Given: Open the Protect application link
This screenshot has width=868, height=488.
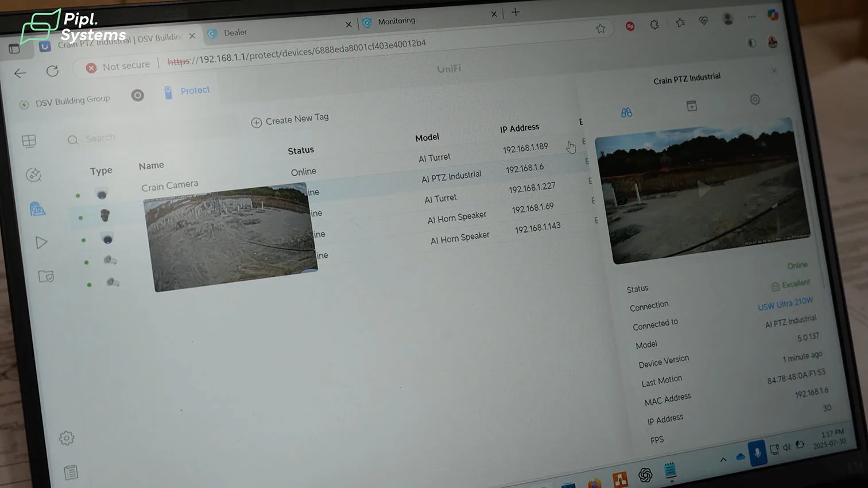Looking at the screenshot, I should 195,91.
